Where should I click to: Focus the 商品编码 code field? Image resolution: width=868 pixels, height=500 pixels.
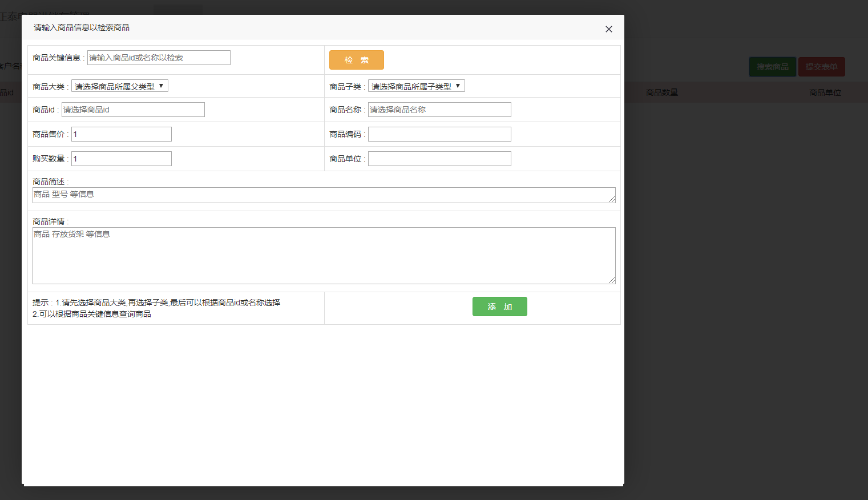point(439,134)
